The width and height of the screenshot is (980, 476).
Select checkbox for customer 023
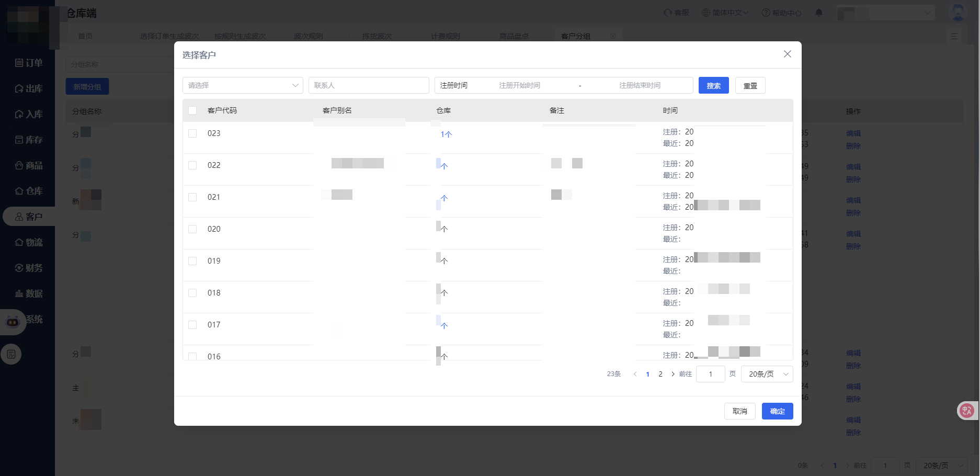click(192, 133)
